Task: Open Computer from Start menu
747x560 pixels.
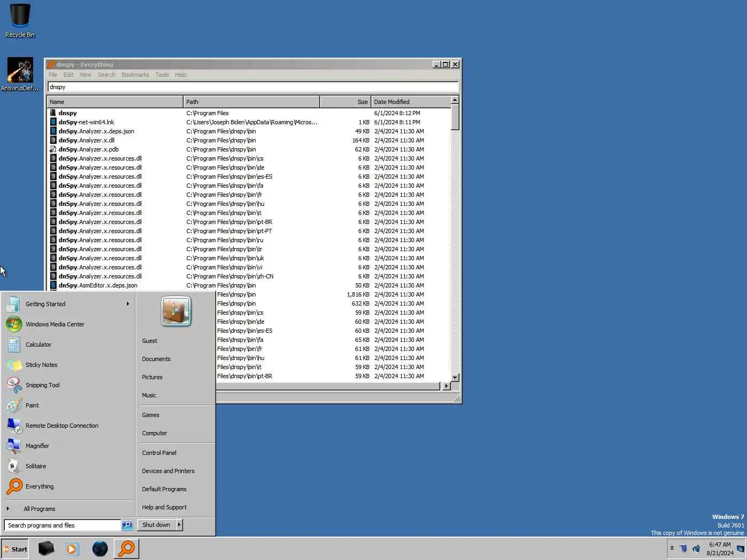Action: 154,433
